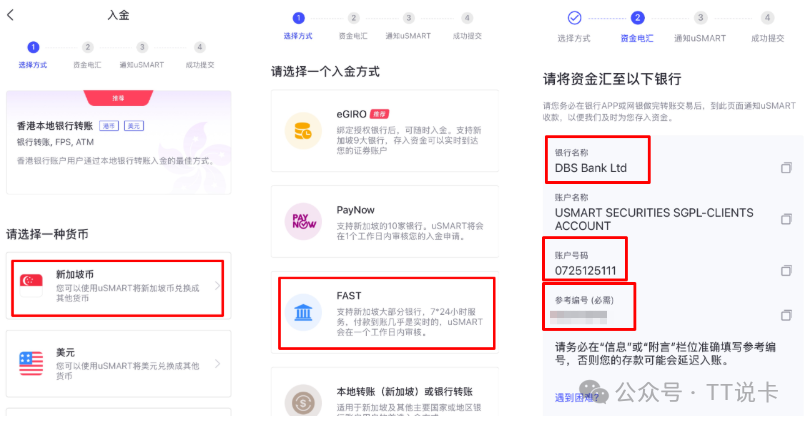This screenshot has width=804, height=424.
Task: Tap the 入金 page title
Action: pyautogui.click(x=118, y=15)
